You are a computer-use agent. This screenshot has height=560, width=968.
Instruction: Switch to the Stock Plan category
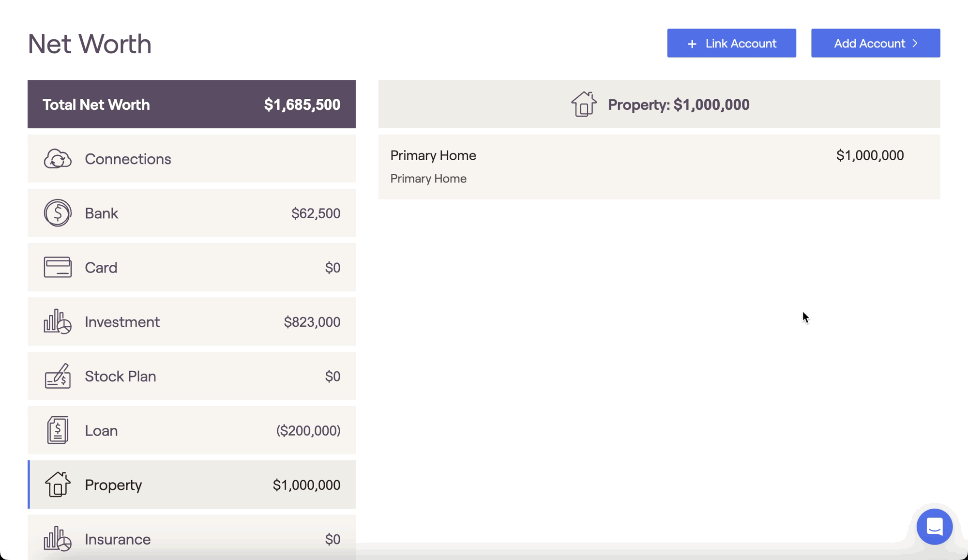point(192,376)
